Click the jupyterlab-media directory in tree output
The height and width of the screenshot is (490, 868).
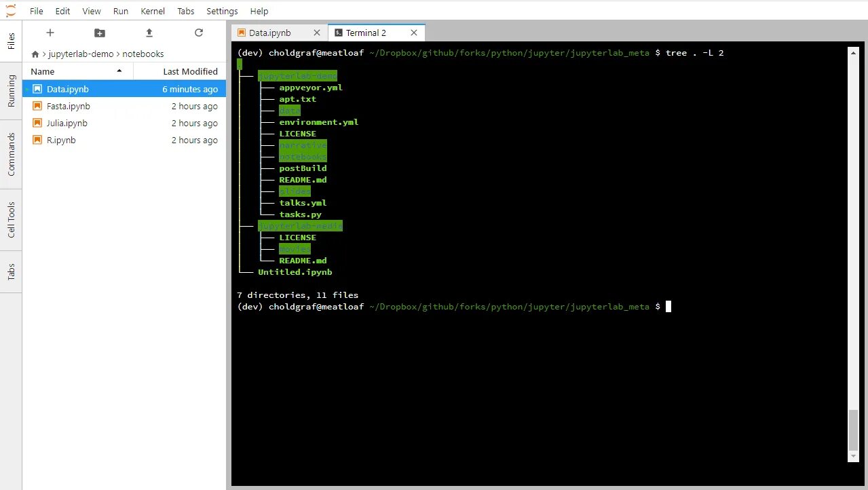point(300,226)
